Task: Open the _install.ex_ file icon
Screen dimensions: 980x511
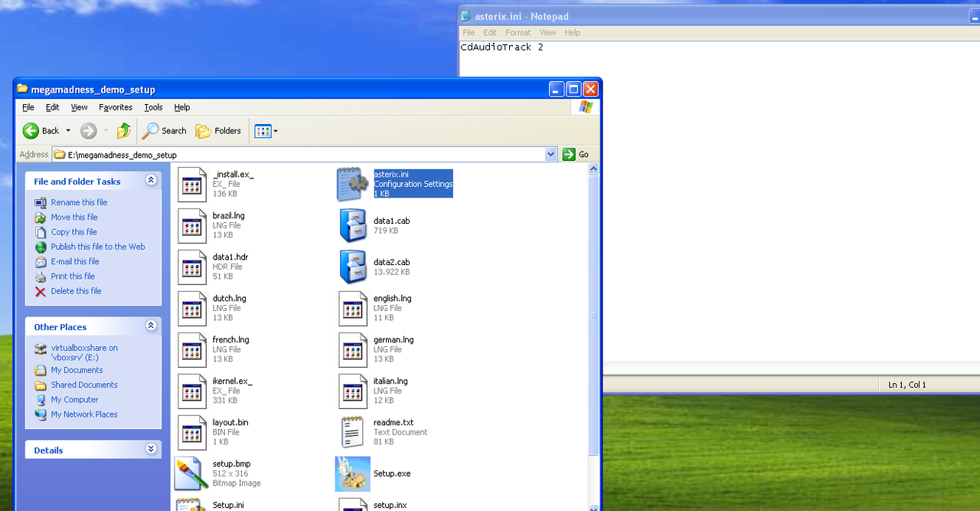Action: click(192, 185)
